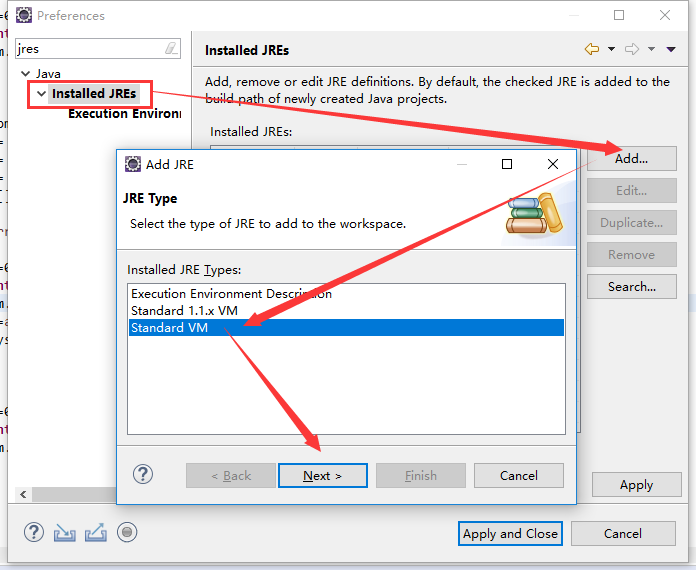Click the oomph preference recorder icon
This screenshot has width=696, height=570.
(127, 532)
